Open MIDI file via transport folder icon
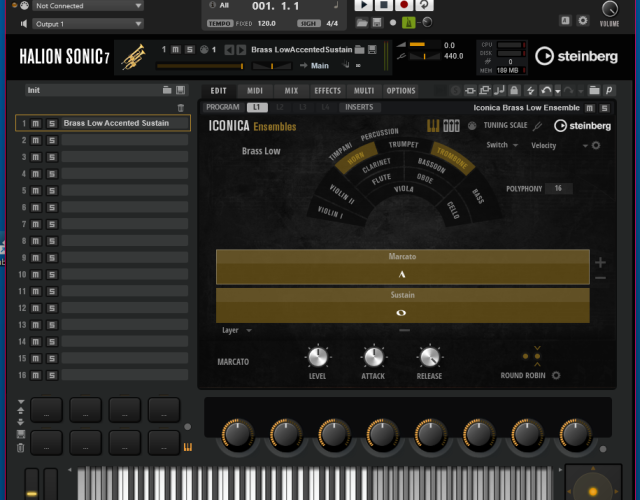 (x=362, y=22)
